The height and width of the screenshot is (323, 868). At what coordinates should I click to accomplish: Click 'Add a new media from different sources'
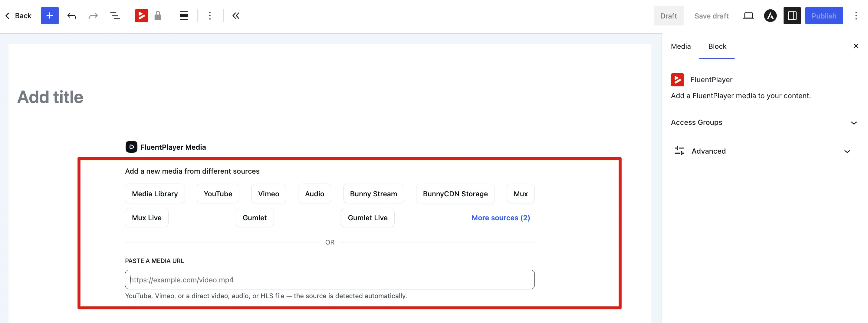(192, 171)
